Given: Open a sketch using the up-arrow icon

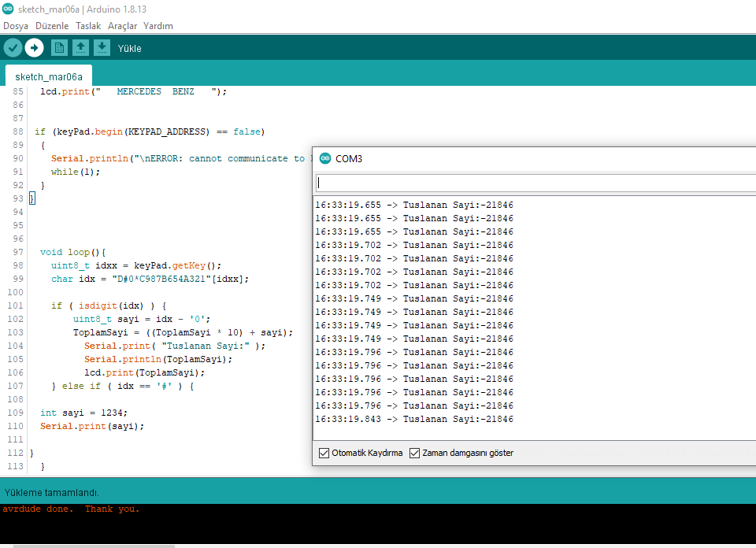Looking at the screenshot, I should pyautogui.click(x=80, y=48).
